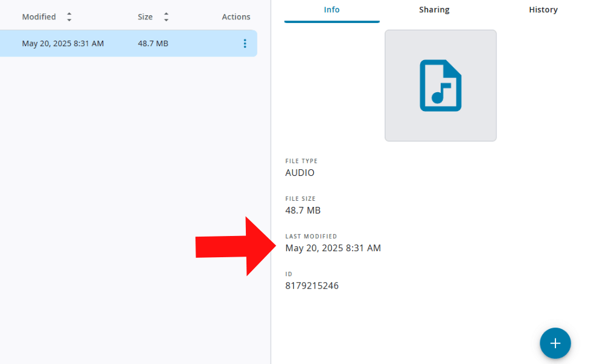This screenshot has width=607, height=364.
Task: Click the 48.7 MB value under File Size
Action: pos(303,211)
